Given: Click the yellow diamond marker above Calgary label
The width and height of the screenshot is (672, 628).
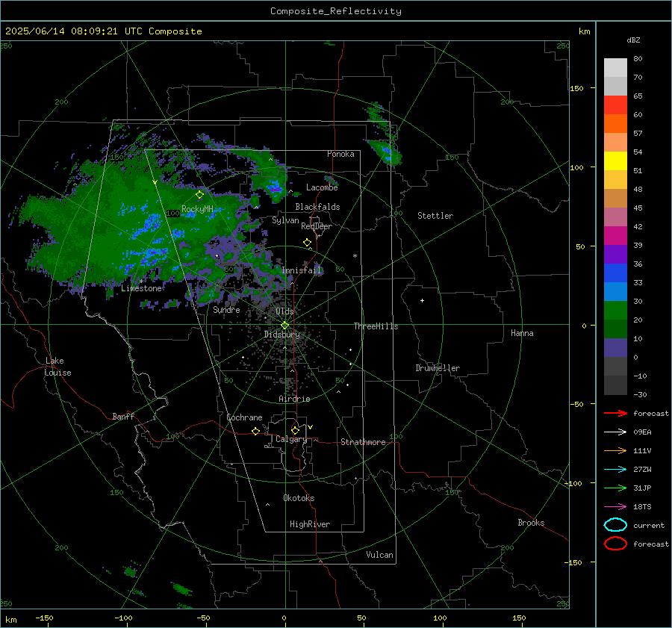Looking at the screenshot, I should point(295,430).
